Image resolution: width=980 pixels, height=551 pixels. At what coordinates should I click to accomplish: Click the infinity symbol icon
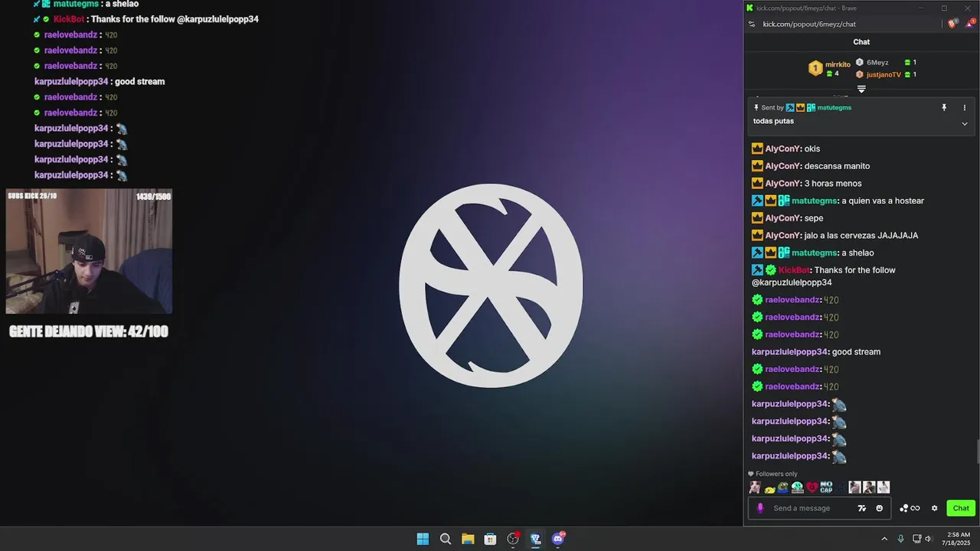(x=915, y=508)
